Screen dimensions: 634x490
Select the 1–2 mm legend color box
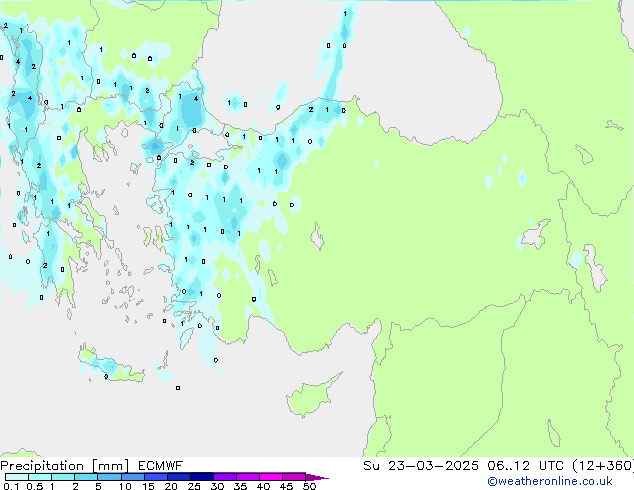tap(63, 477)
